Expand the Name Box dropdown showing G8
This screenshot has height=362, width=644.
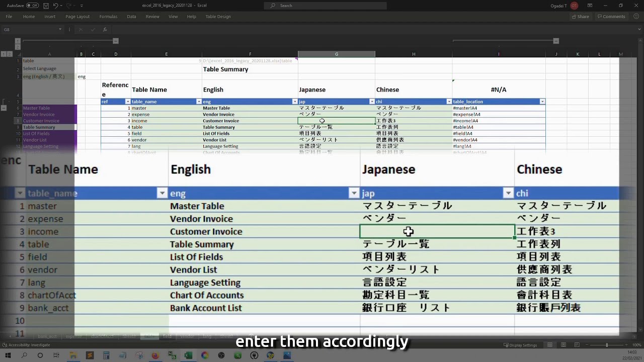point(60,30)
